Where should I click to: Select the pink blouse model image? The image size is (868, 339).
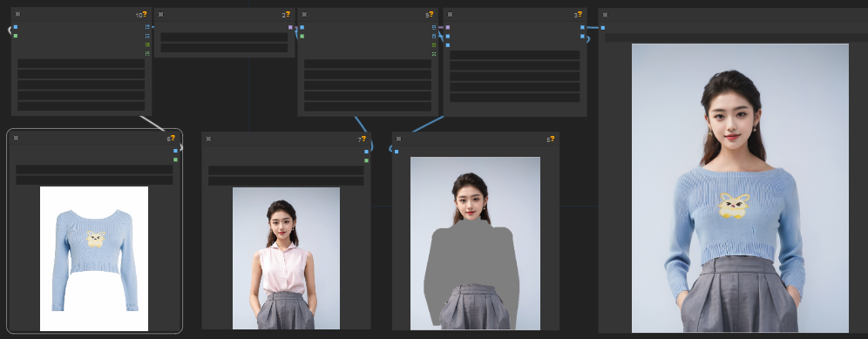(286, 259)
